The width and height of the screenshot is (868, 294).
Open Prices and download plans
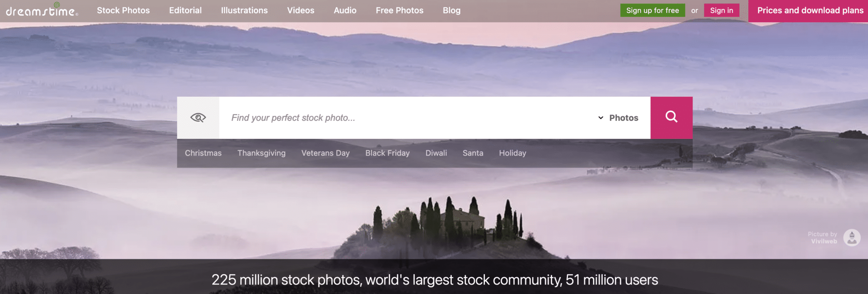pos(808,11)
